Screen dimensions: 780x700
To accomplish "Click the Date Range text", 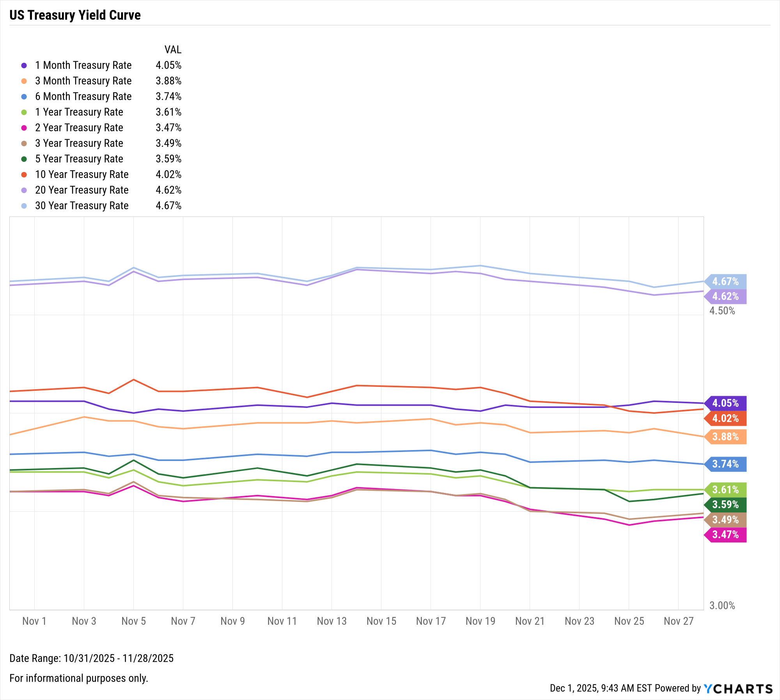I will pyautogui.click(x=91, y=658).
